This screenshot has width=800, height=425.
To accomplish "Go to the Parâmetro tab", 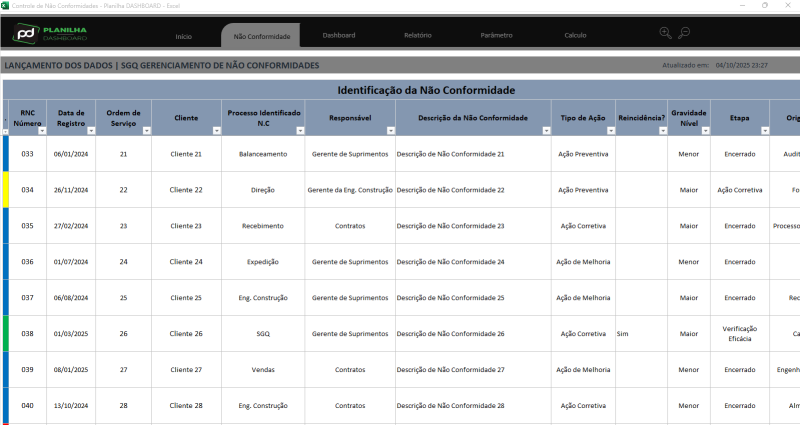I will coord(496,36).
